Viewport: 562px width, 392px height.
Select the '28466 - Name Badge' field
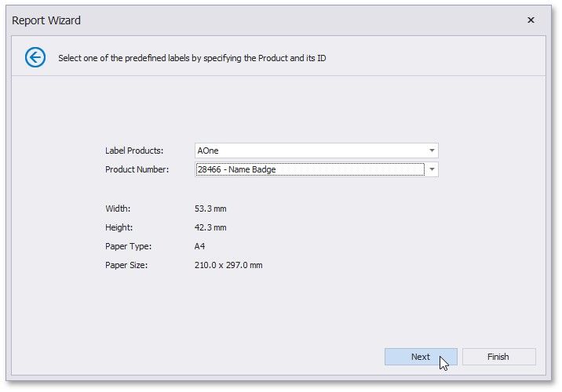309,169
